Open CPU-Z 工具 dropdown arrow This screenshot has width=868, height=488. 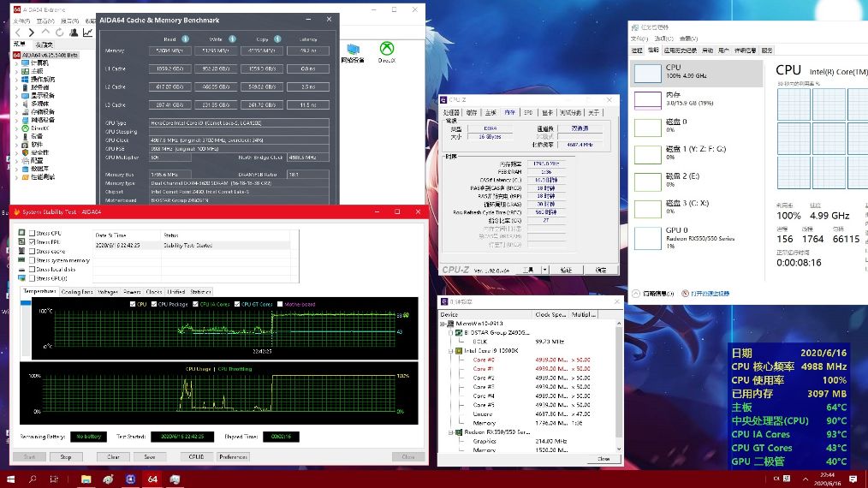544,271
